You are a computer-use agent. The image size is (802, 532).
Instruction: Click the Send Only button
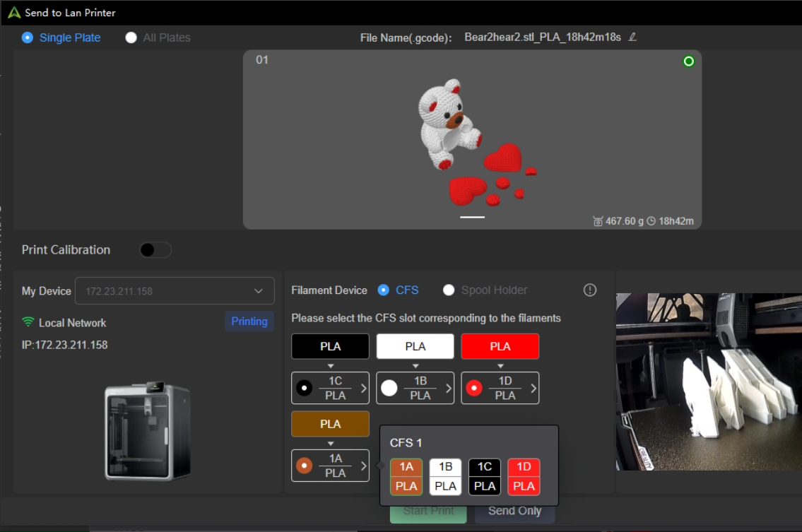coord(514,511)
